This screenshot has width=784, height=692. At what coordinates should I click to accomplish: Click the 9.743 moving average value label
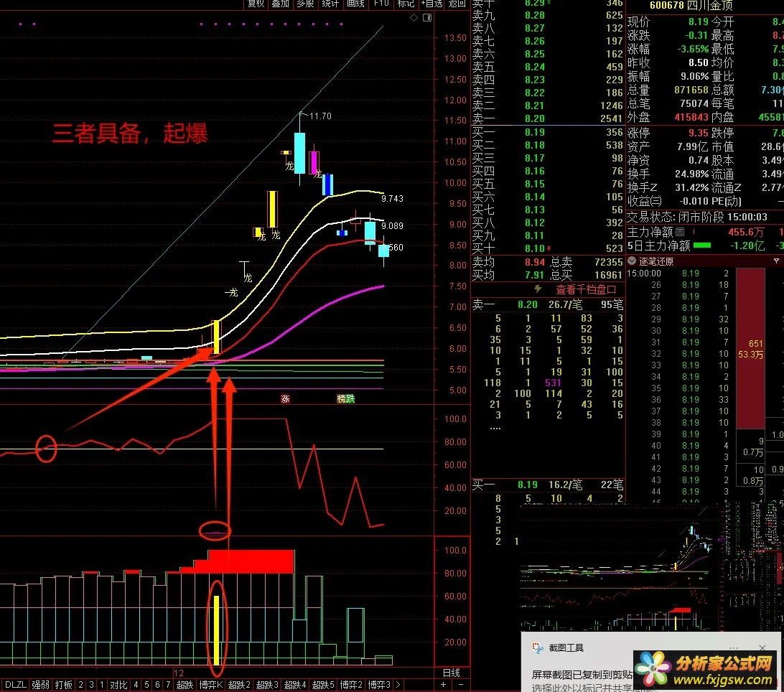pos(392,199)
